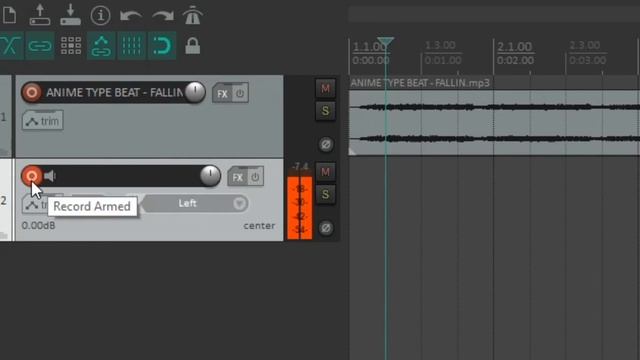Screen dimensions: 640x360
Task: Toggle FX bypass power on track 1
Action: [240, 93]
